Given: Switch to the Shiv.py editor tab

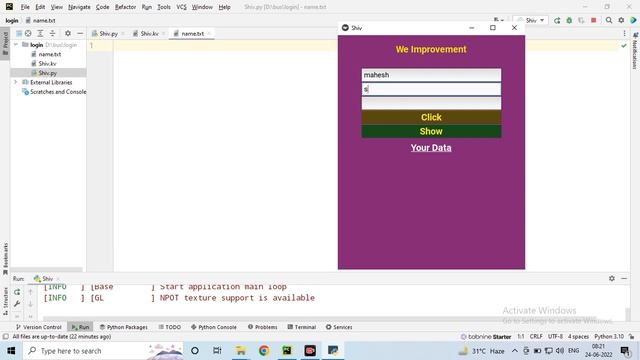Looking at the screenshot, I should pyautogui.click(x=108, y=33).
